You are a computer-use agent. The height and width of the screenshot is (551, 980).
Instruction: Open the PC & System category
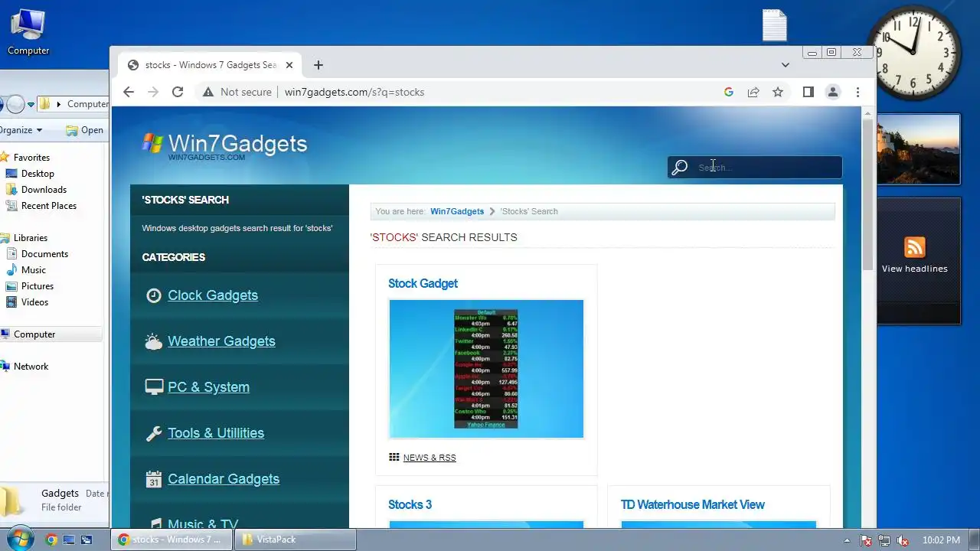tap(208, 387)
